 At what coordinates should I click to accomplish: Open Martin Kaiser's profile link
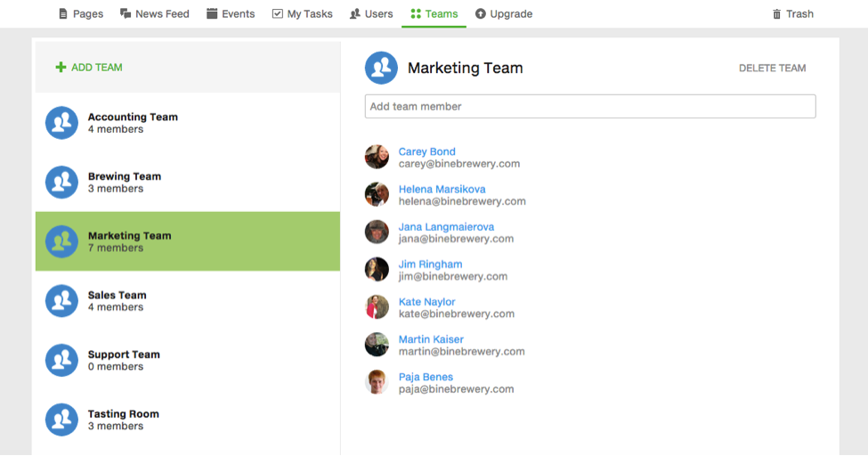tap(431, 339)
